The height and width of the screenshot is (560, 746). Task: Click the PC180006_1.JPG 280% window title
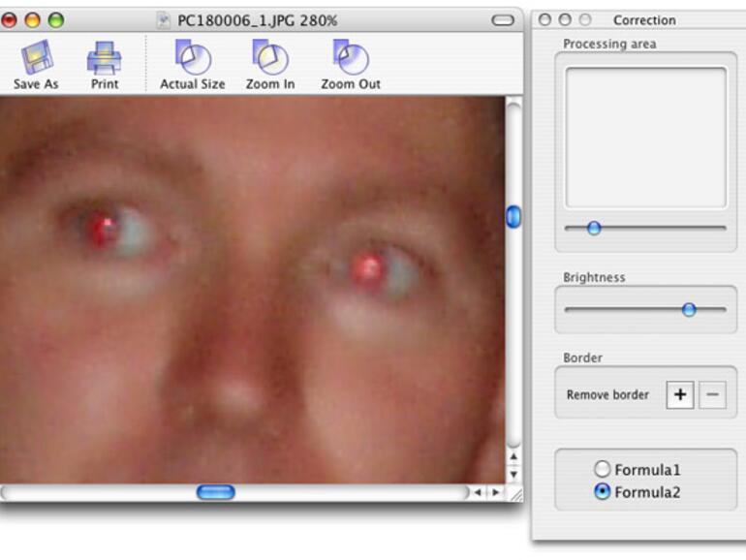pyautogui.click(x=257, y=20)
